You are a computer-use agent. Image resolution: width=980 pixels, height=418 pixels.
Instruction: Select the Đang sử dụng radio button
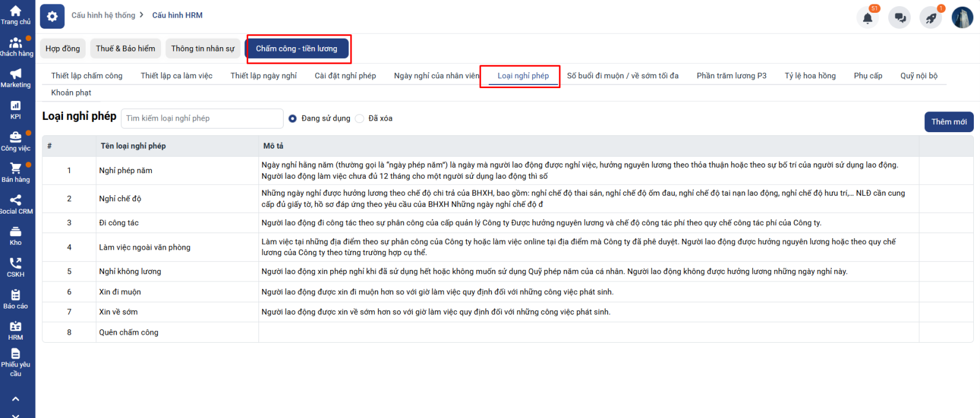293,119
